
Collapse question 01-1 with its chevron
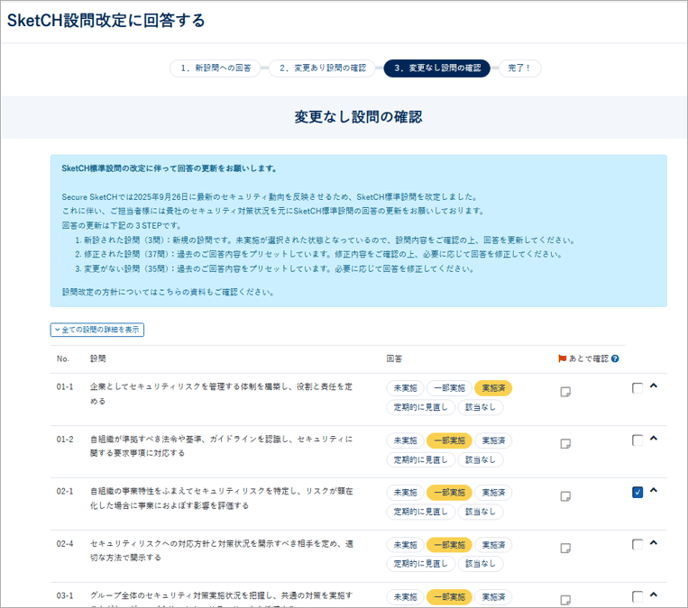click(653, 386)
